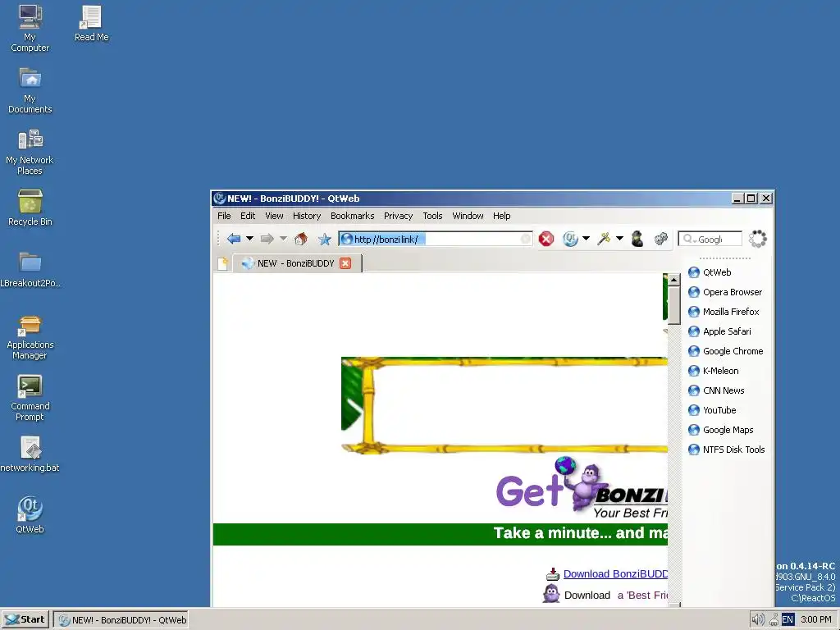Select the LBreakout2 folder icon

30,269
